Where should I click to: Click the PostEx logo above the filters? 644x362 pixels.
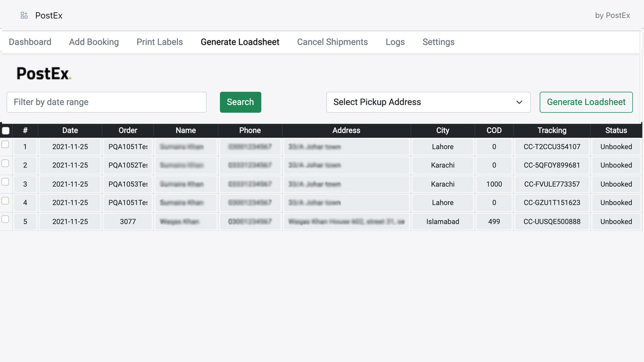point(43,73)
